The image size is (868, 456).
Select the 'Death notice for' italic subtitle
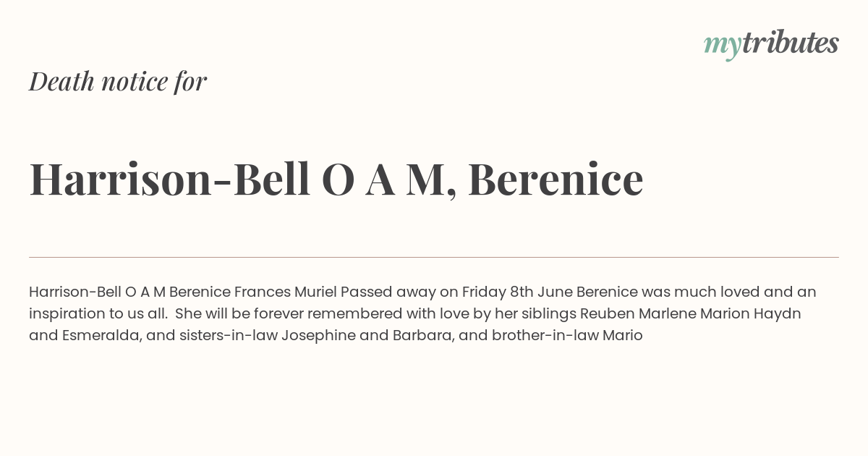point(118,81)
